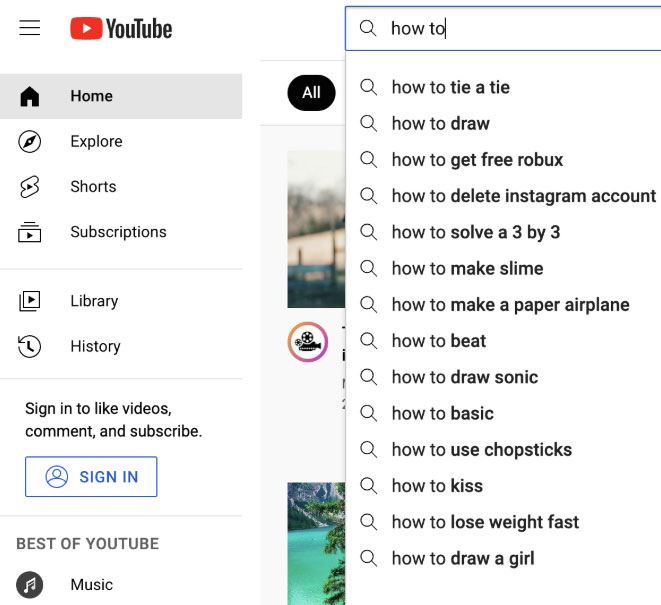Click the Home house icon
The width and height of the screenshot is (661, 605).
[x=30, y=96]
